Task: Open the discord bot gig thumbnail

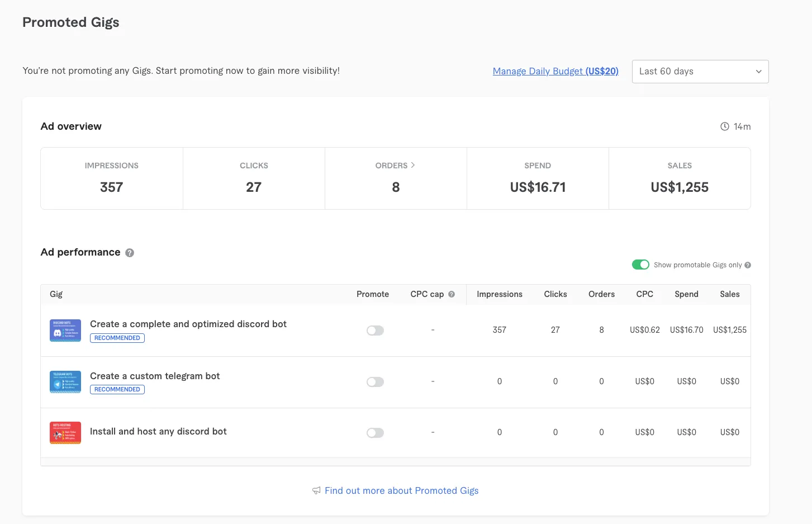Action: (65, 331)
